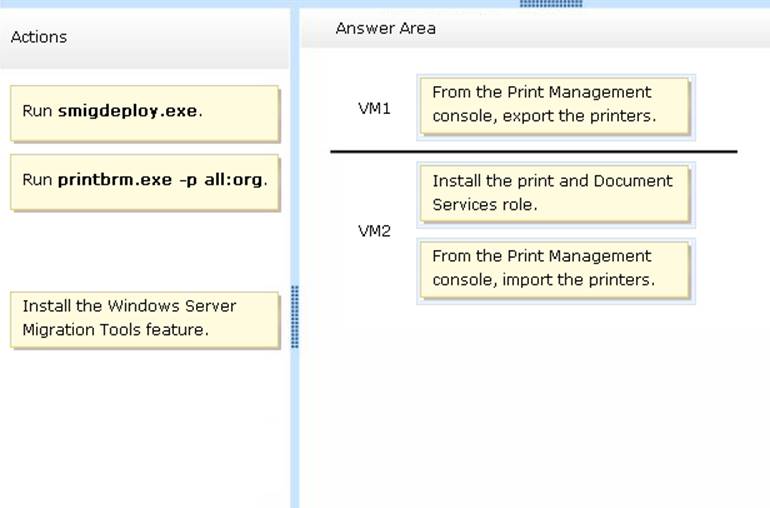
Task: Pick Install Windows Server Migration Tools feature
Action: pos(144,319)
